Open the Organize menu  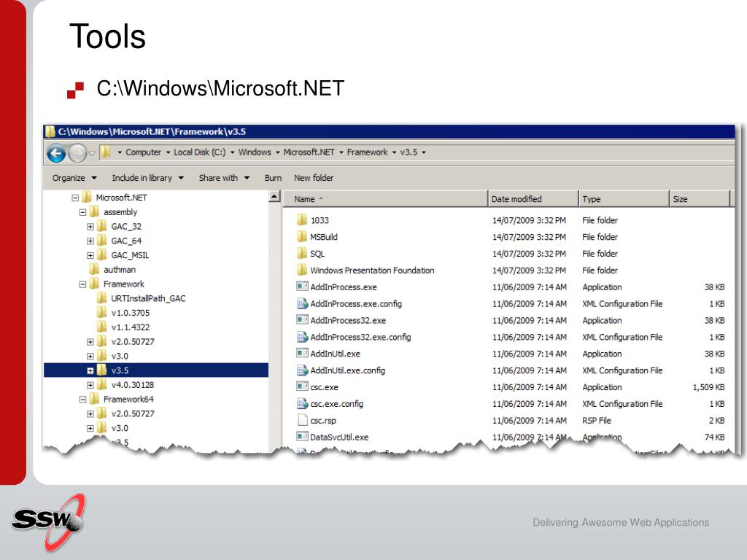point(74,178)
